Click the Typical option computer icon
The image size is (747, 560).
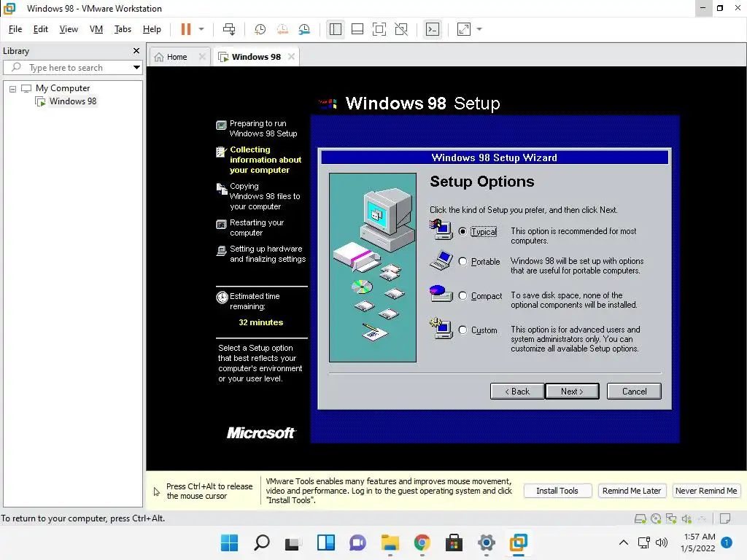[x=441, y=229]
